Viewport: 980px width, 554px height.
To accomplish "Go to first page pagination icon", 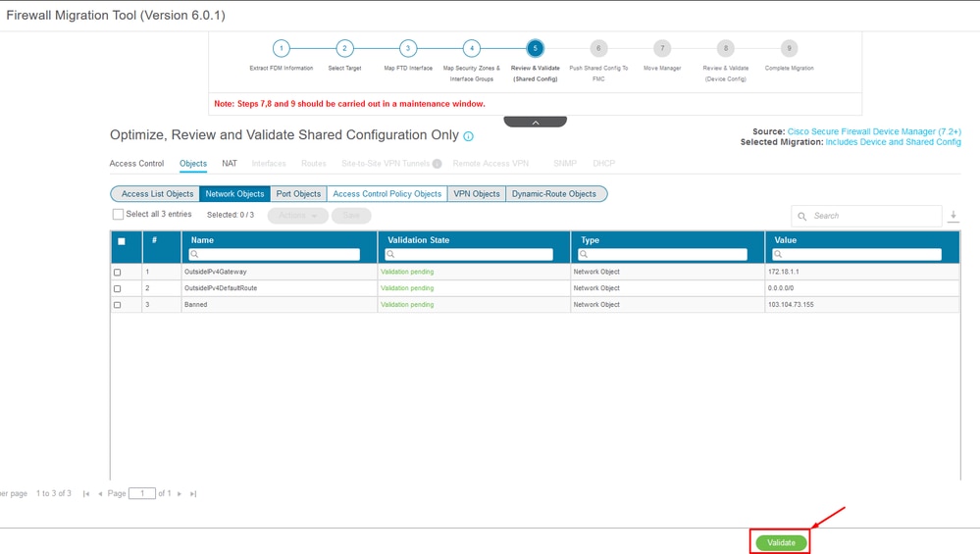I will (86, 494).
